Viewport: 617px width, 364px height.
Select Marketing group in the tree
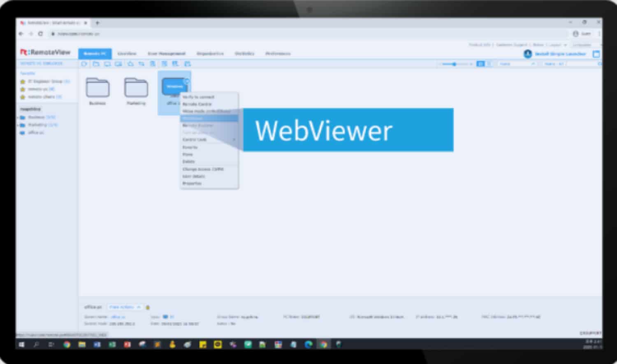click(x=43, y=125)
